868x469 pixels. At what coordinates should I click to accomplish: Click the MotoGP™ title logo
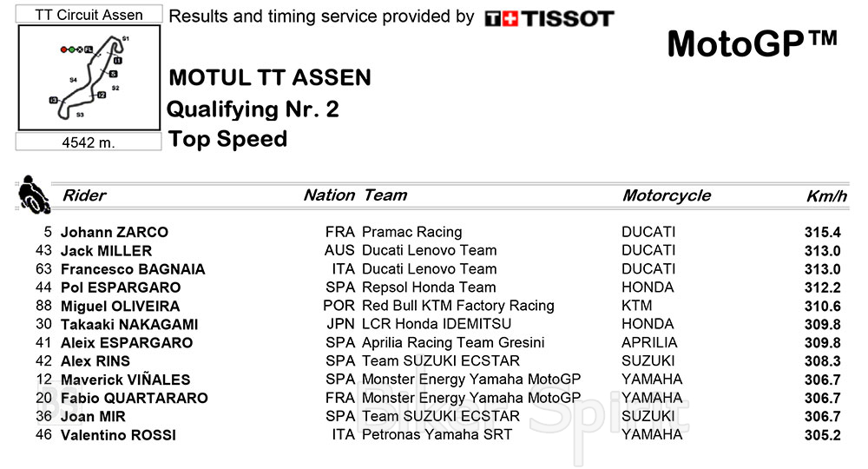pos(752,43)
